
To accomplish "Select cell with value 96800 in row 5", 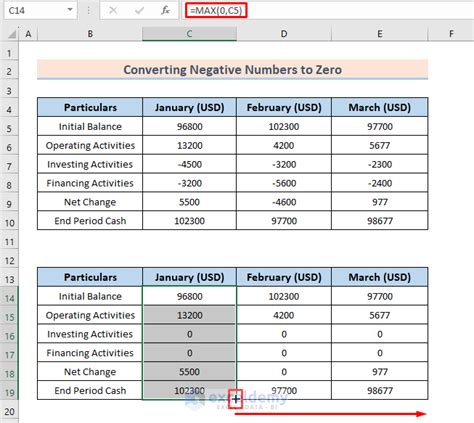I will (x=189, y=126).
